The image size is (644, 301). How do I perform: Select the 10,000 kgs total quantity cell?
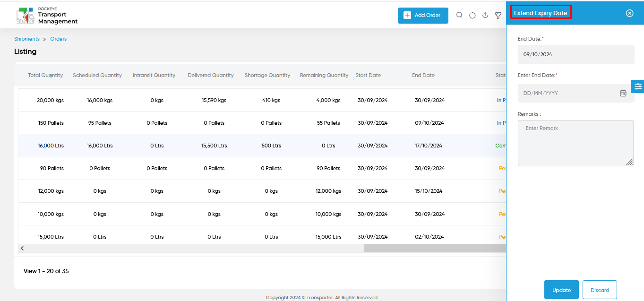tap(51, 214)
